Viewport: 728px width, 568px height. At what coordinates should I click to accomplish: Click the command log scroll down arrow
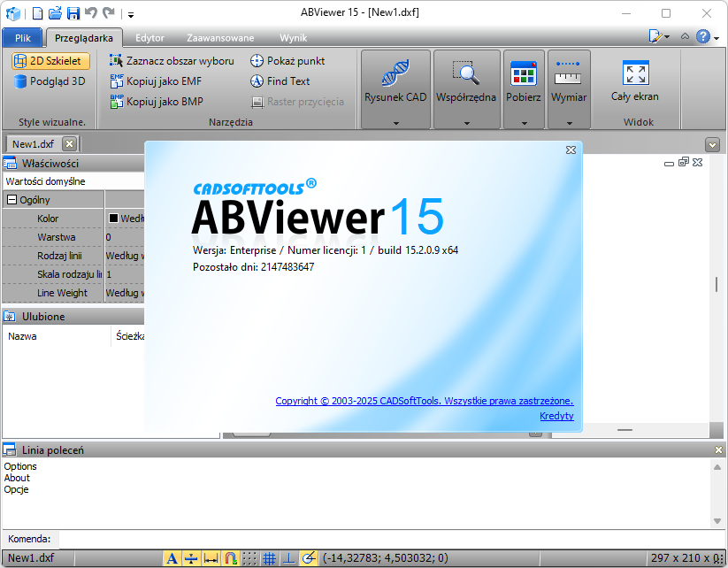[717, 521]
